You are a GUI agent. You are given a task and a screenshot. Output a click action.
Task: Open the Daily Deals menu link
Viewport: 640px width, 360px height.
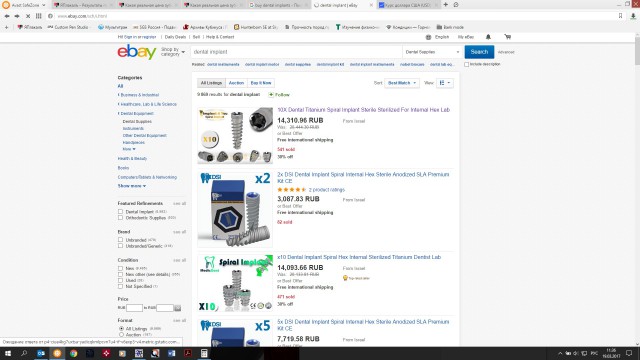coord(176,37)
